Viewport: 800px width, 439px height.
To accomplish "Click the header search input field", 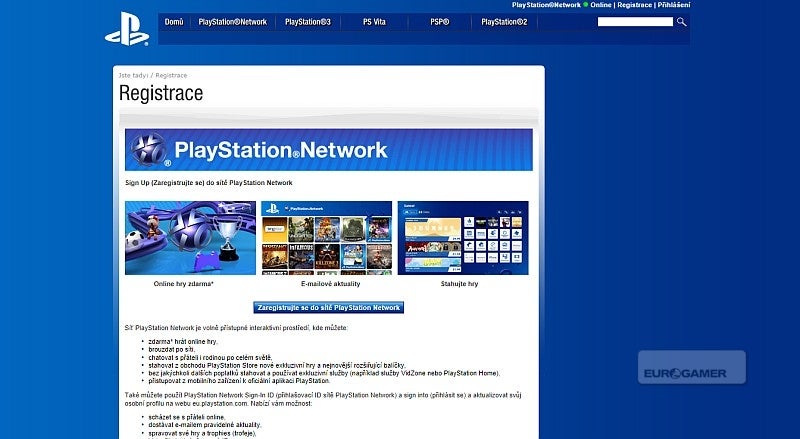I will click(635, 22).
